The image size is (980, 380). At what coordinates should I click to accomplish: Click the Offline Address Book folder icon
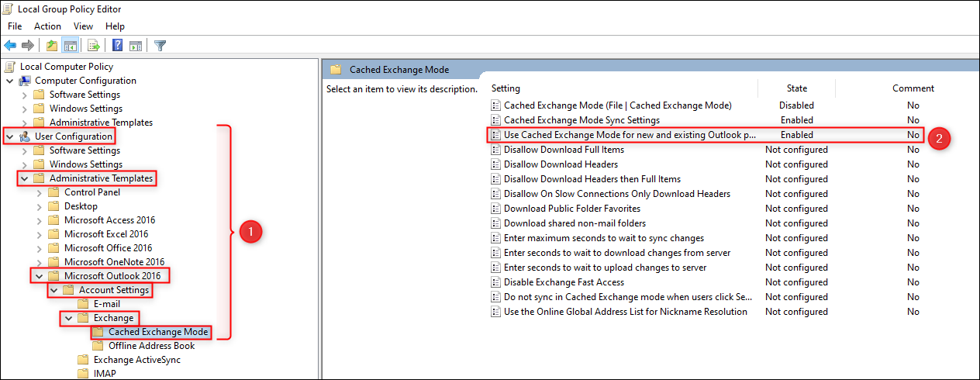(x=98, y=346)
